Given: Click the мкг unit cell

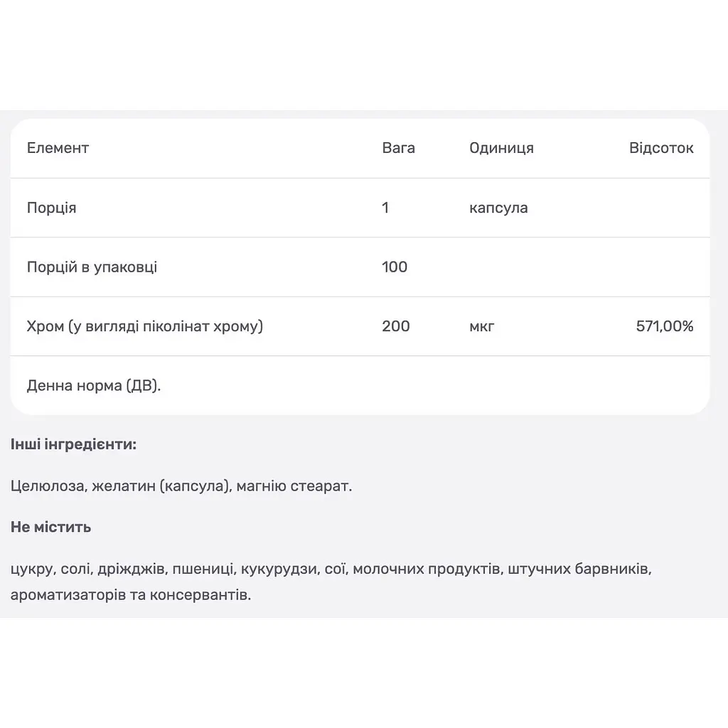Looking at the screenshot, I should (x=481, y=327).
